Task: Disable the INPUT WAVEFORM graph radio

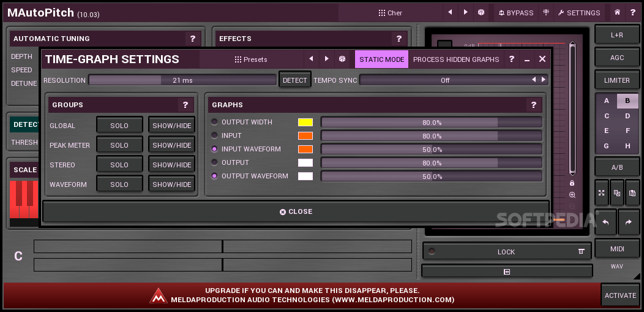Action: pos(214,149)
